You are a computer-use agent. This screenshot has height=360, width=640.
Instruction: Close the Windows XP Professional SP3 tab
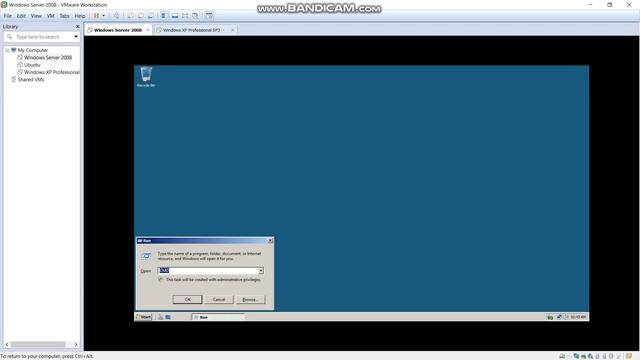point(233,30)
